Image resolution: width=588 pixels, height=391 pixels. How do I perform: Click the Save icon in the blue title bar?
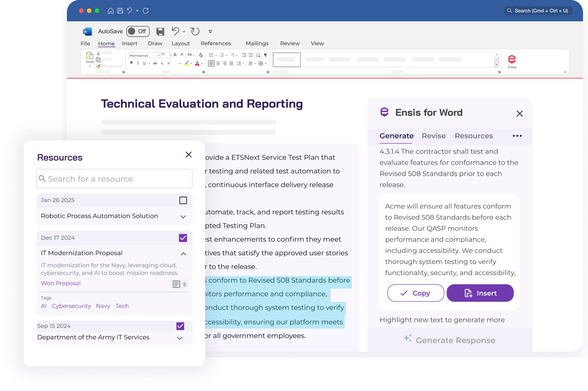coord(120,11)
